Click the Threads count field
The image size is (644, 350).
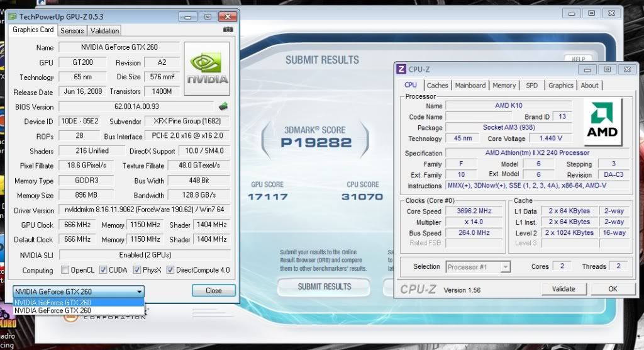pos(619,266)
